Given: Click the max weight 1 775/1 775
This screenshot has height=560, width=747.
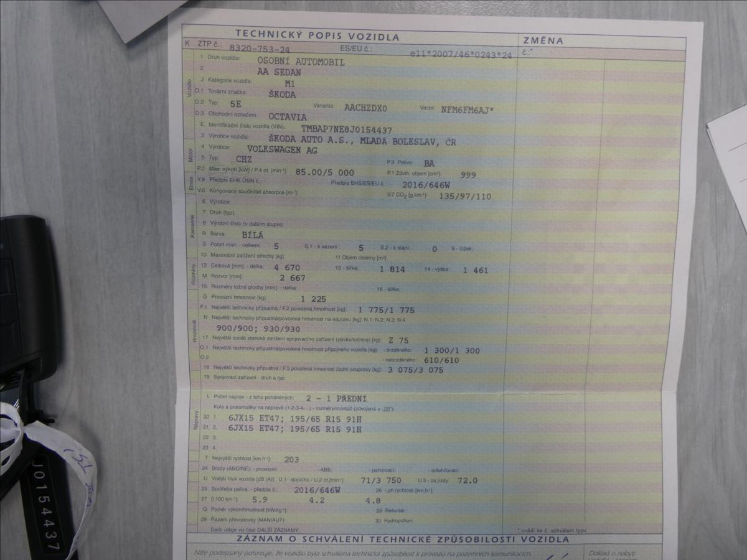Looking at the screenshot, I should [x=386, y=309].
